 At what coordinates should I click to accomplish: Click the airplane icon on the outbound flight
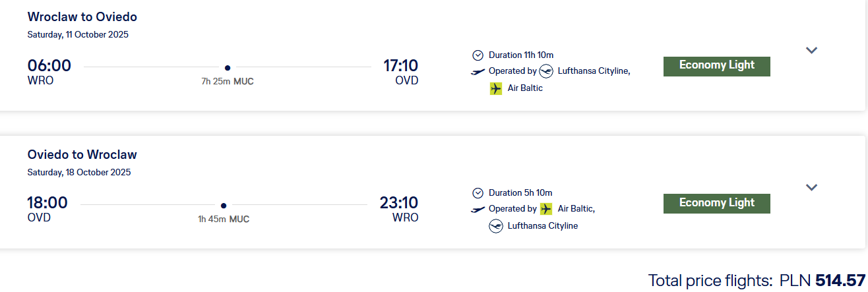pos(478,71)
